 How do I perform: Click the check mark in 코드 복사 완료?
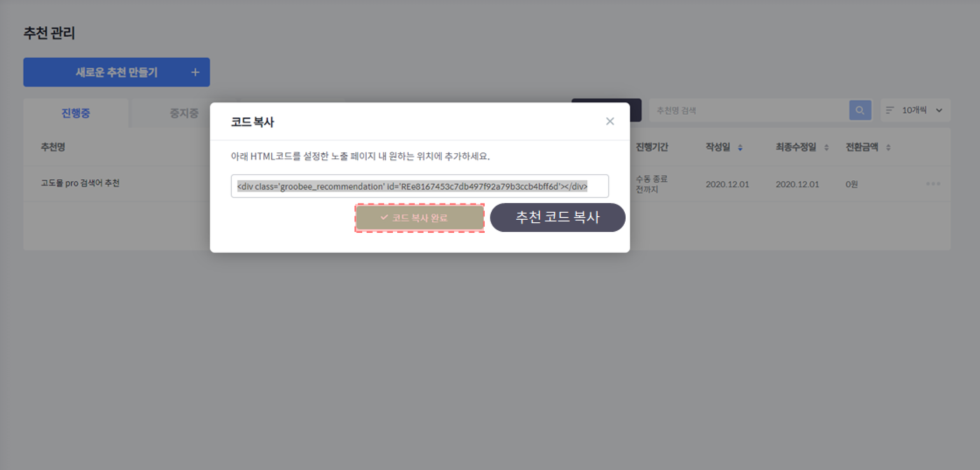click(384, 217)
